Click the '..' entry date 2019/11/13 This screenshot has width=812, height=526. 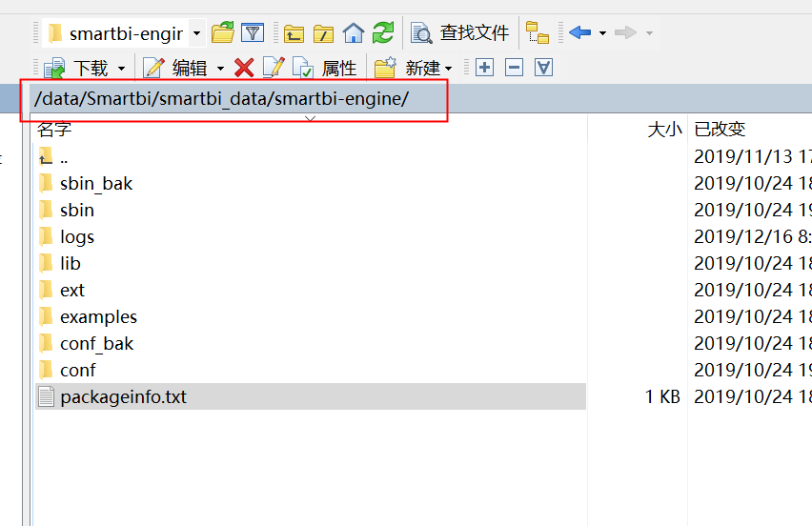click(x=742, y=156)
